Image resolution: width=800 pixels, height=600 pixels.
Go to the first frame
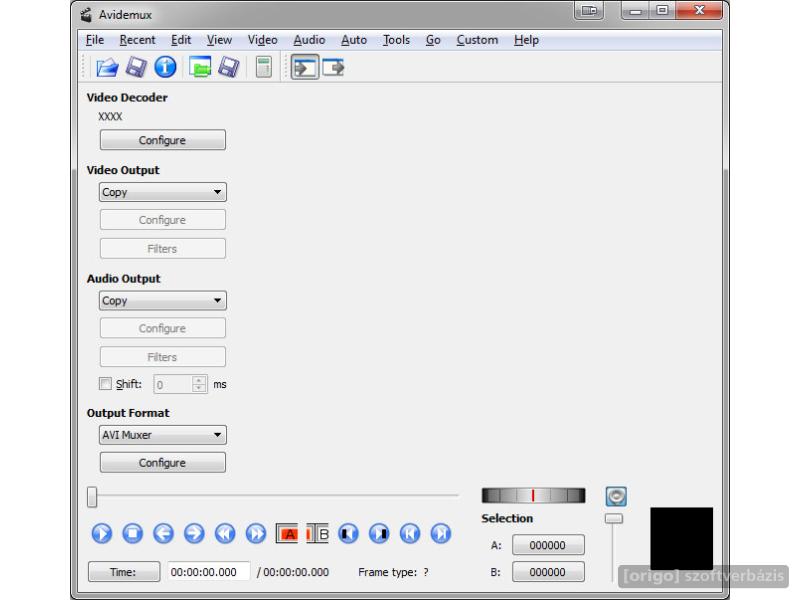410,534
